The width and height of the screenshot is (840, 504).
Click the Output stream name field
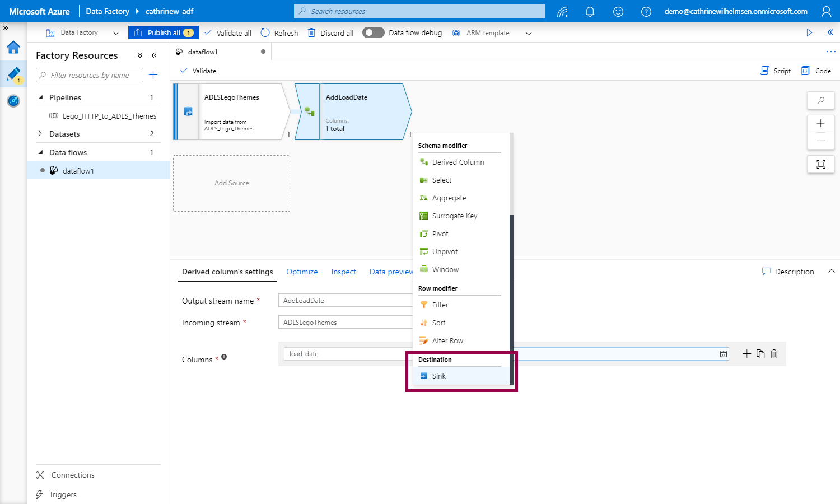point(345,301)
